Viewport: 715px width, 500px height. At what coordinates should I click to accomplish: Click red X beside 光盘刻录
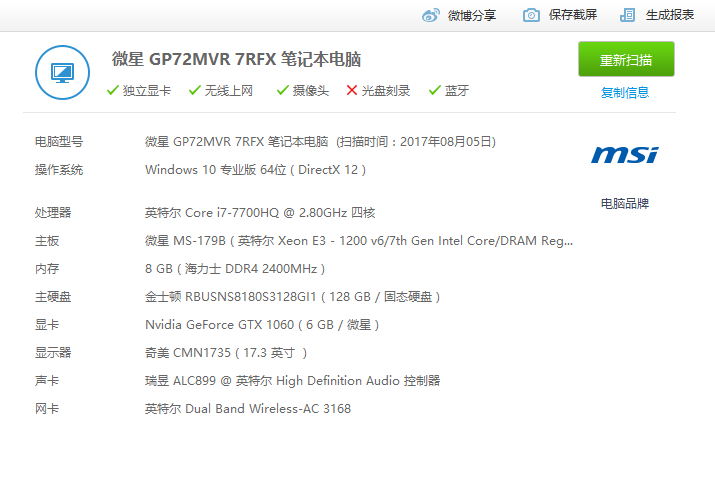point(352,90)
